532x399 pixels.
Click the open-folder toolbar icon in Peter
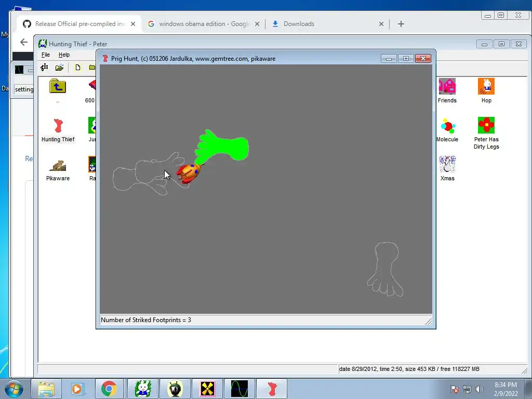(59, 68)
